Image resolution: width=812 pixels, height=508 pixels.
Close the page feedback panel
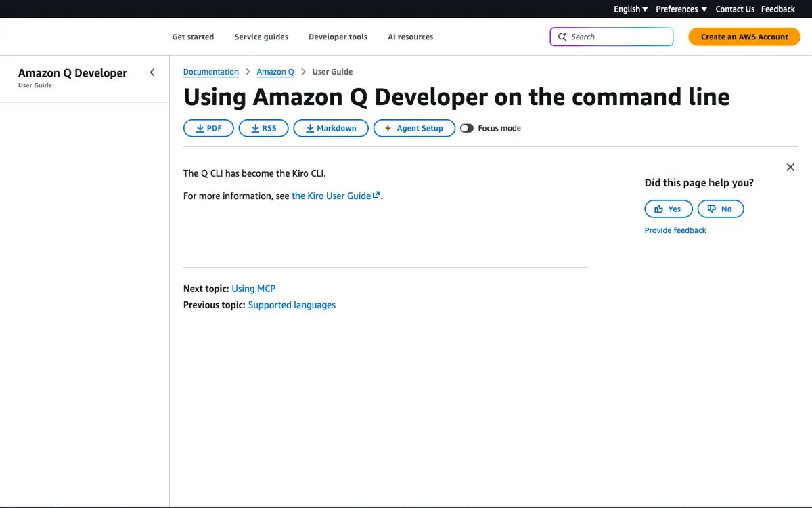coord(790,167)
